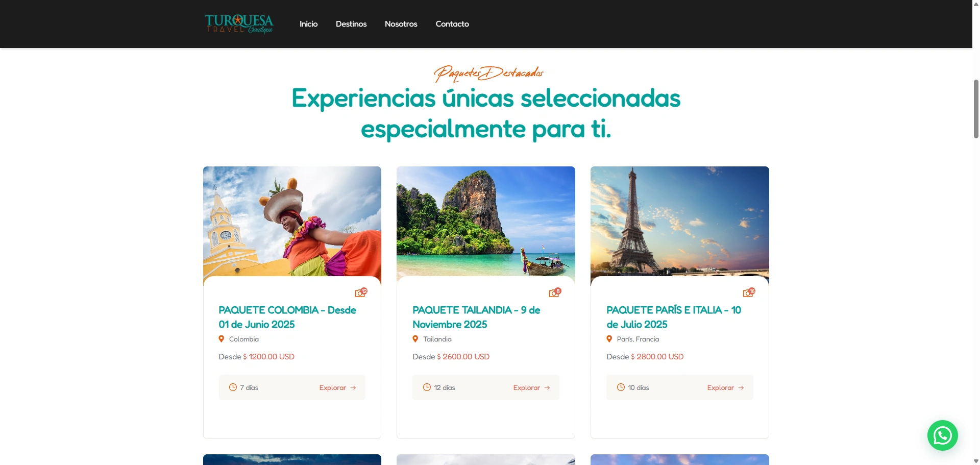Screen dimensions: 980x465
Task: Open the PAQUETE COLOMBIA title link
Action: pyautogui.click(x=287, y=317)
